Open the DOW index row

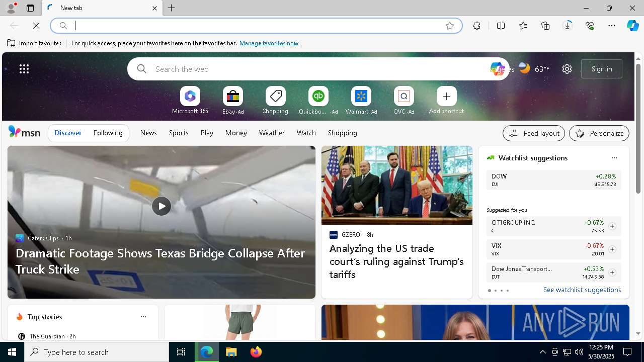point(553,180)
